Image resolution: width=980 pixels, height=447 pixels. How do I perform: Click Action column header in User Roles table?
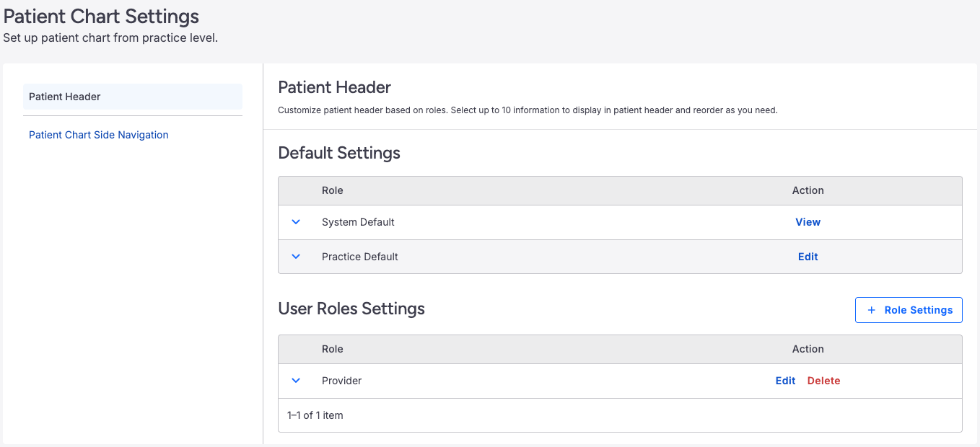(808, 349)
